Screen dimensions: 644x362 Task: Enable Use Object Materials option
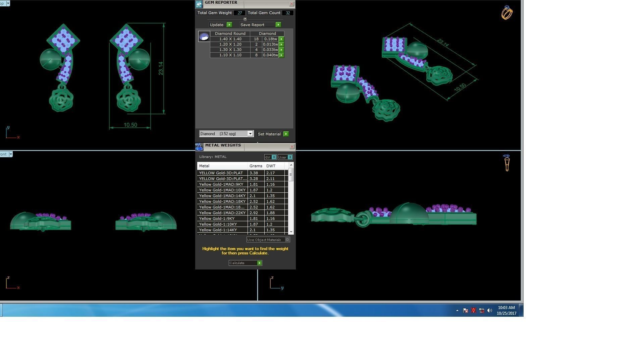click(287, 240)
